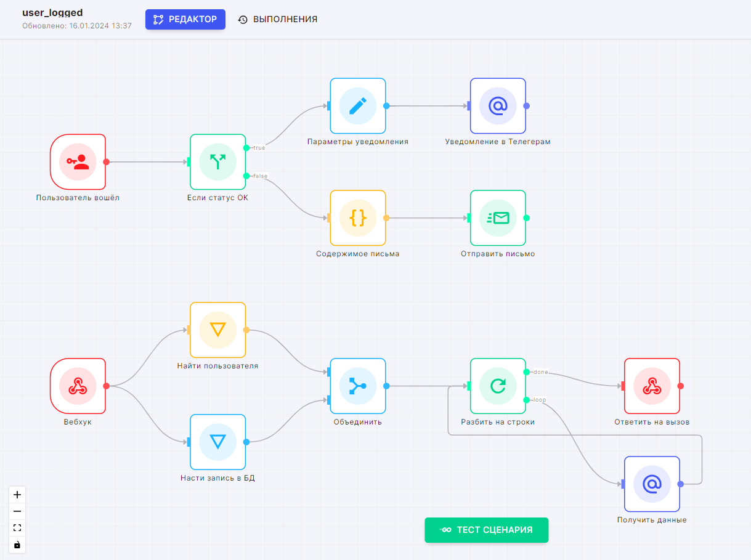
Task: Click the label text Разбить на строки
Action: (498, 422)
